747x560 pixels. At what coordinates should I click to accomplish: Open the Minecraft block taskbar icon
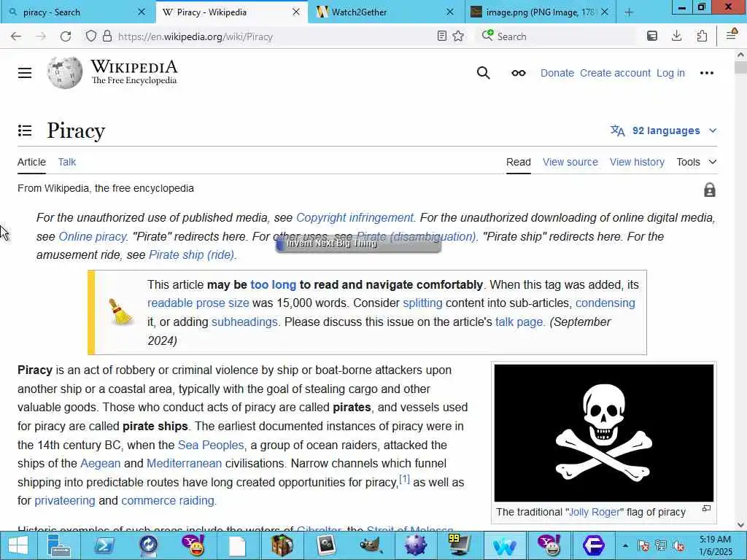[x=282, y=545]
